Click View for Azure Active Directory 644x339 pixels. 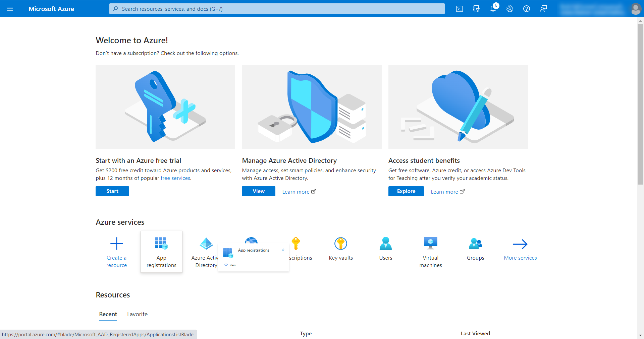click(x=259, y=191)
